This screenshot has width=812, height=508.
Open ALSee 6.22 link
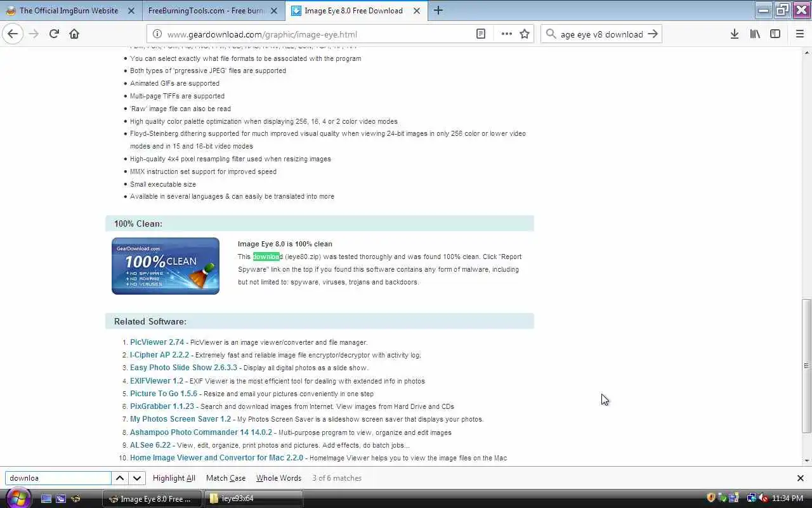click(x=150, y=445)
